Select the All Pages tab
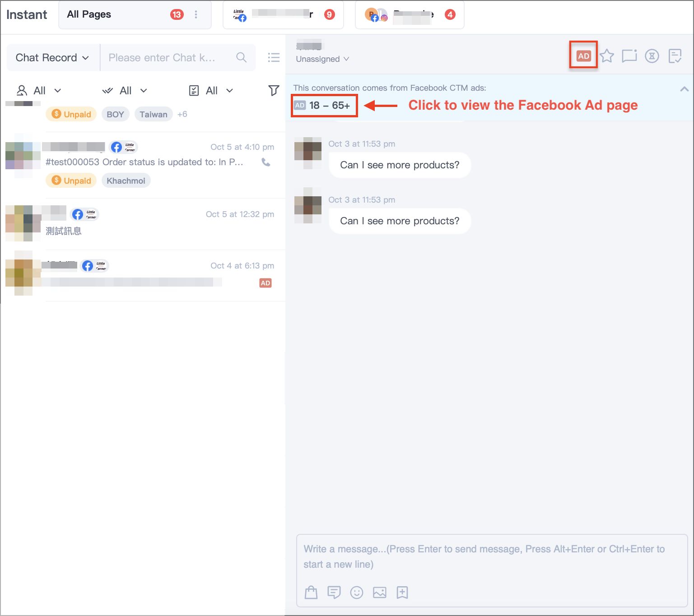 click(x=135, y=14)
